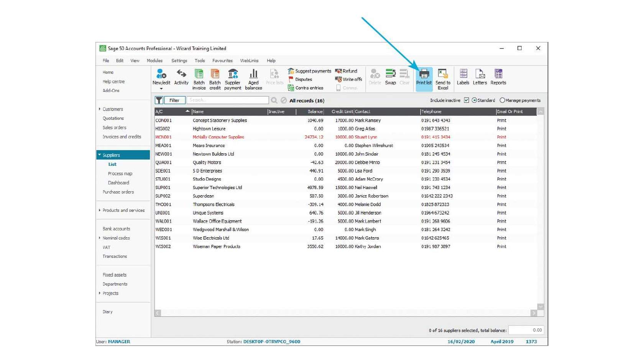The width and height of the screenshot is (644, 363).
Task: Click the clear search circle icon
Action: (284, 100)
